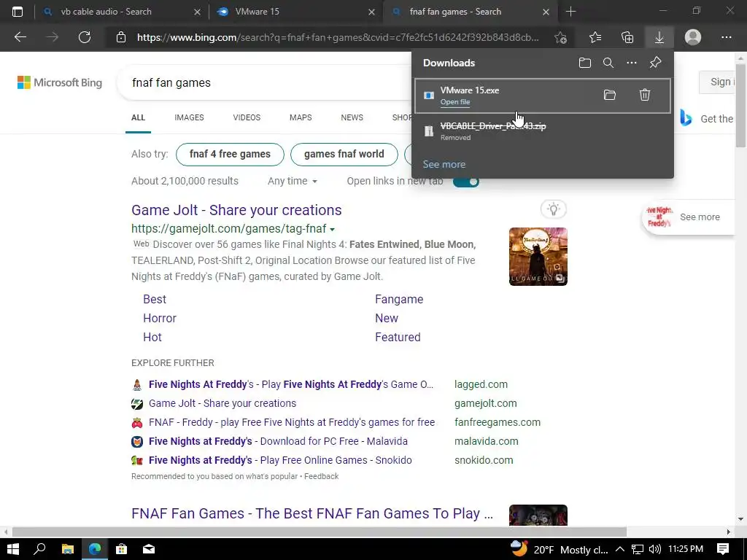Viewport: 747px width, 560px height.
Task: Go back to the previous page
Action: click(x=20, y=37)
